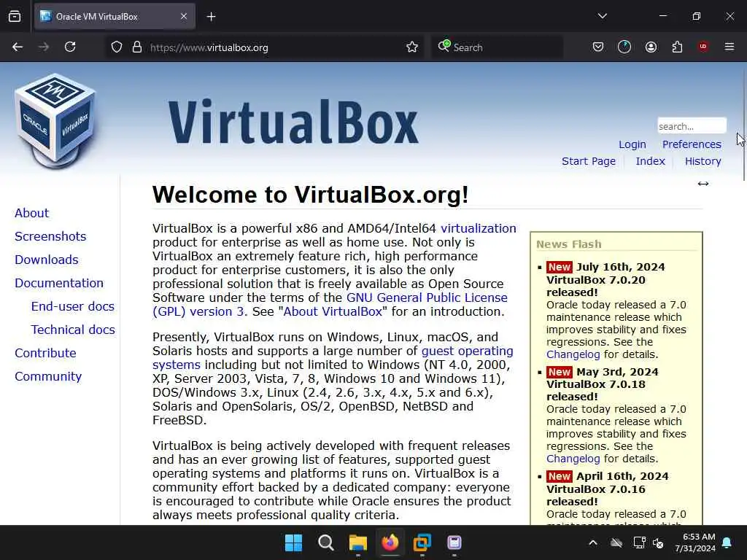Open Changelog link for 7.0.20 release
This screenshot has width=747, height=560.
(573, 354)
